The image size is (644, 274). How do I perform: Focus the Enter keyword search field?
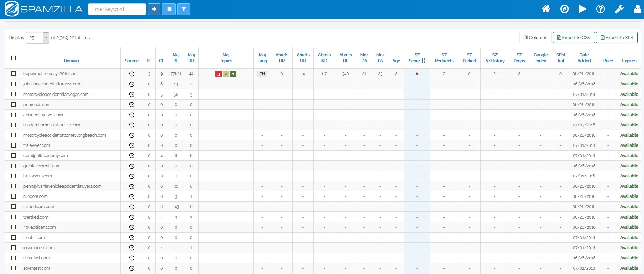click(x=117, y=9)
